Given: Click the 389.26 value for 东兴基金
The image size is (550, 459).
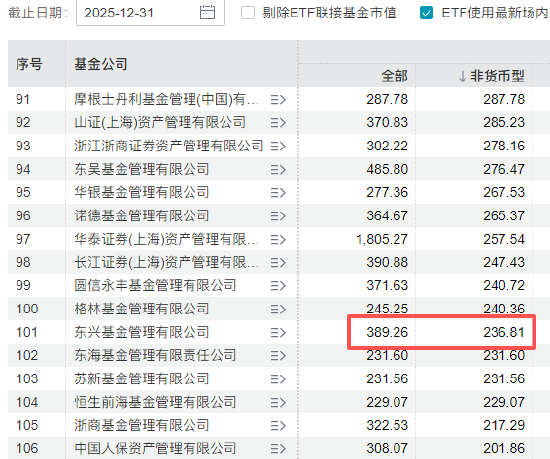Looking at the screenshot, I should (387, 332).
